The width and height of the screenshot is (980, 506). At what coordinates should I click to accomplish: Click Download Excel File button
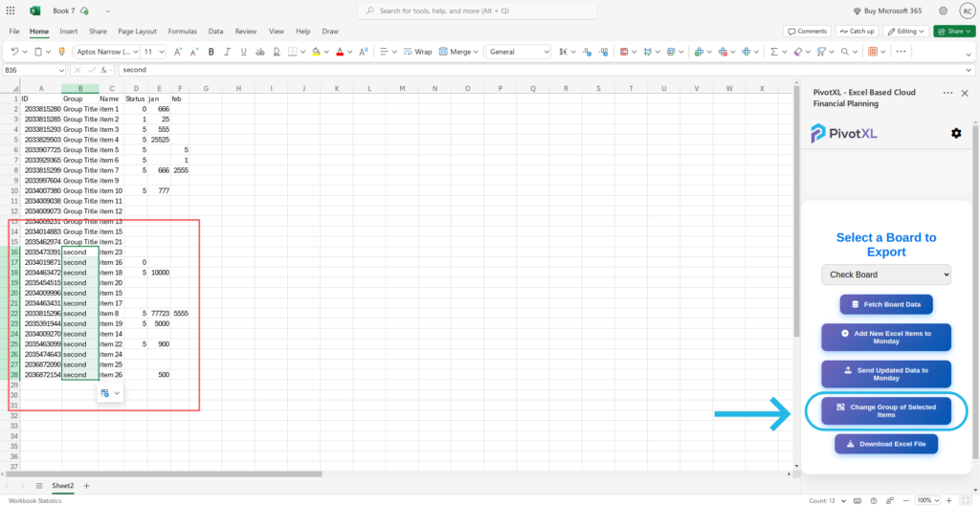(885, 444)
